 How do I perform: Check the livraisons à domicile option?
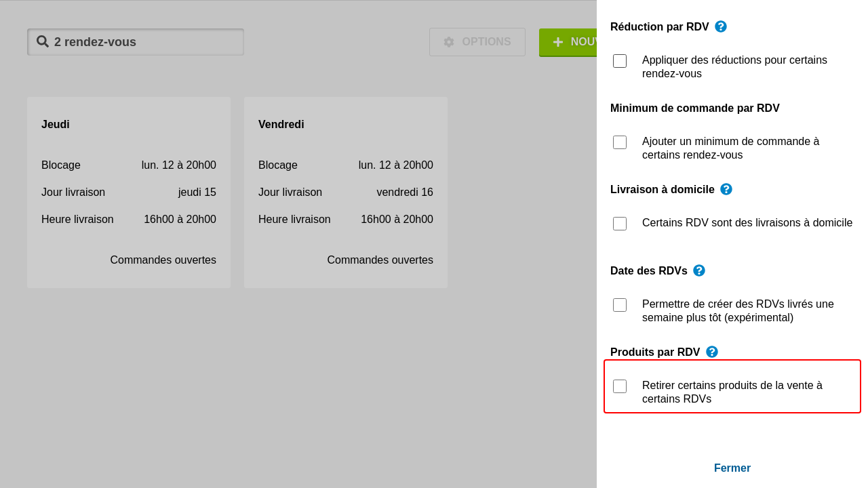620,224
